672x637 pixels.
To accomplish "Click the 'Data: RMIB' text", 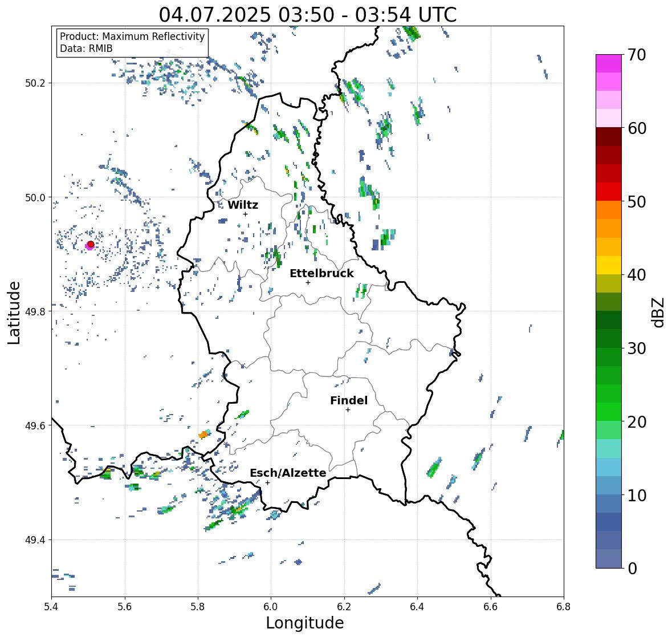I will coord(86,48).
